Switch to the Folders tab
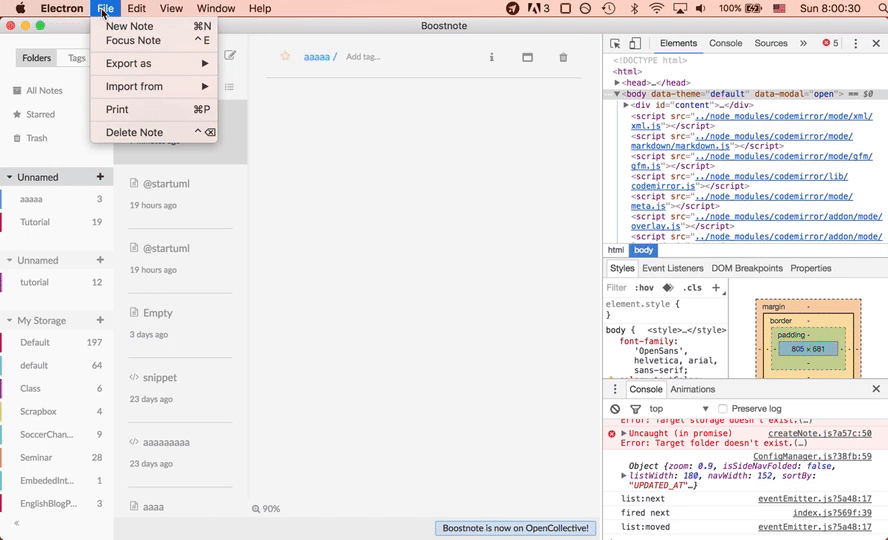This screenshot has width=888, height=540. [x=36, y=58]
